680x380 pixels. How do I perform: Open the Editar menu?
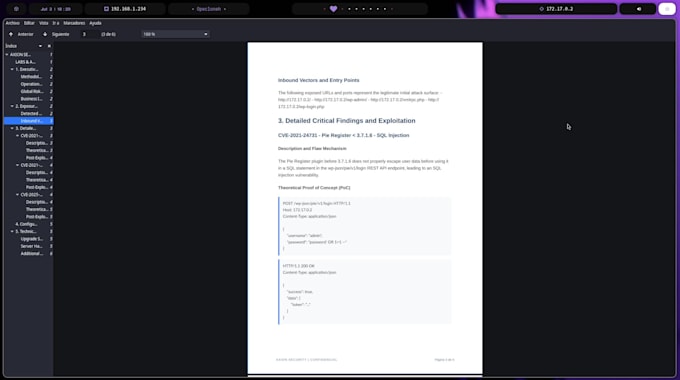coord(29,23)
